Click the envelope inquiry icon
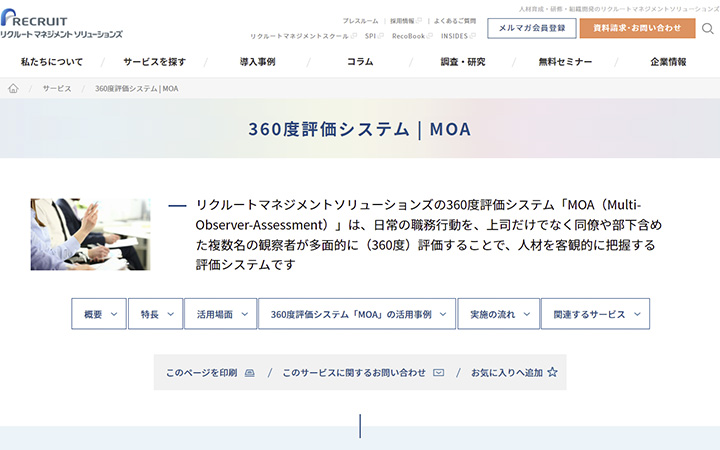The width and height of the screenshot is (720, 450). coord(438,373)
